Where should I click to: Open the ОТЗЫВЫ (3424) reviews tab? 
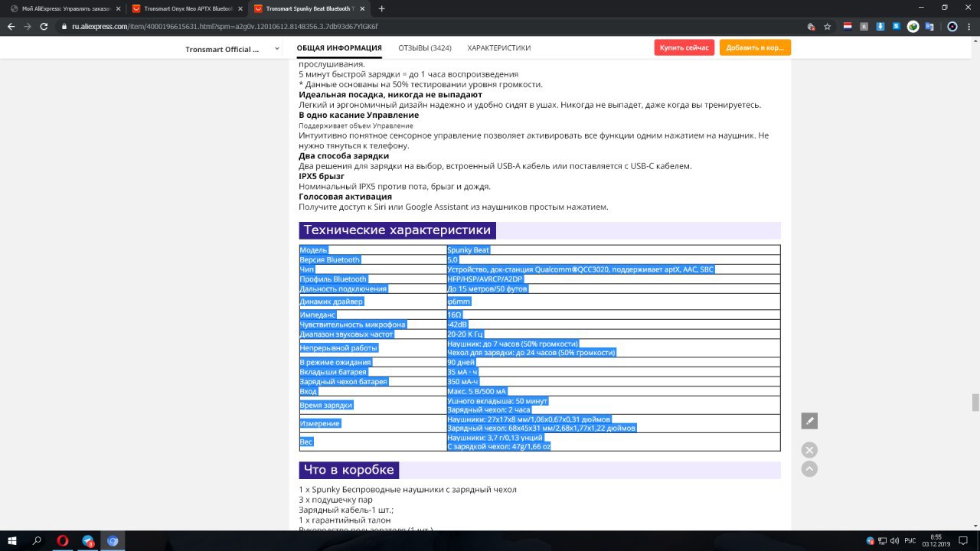point(425,48)
